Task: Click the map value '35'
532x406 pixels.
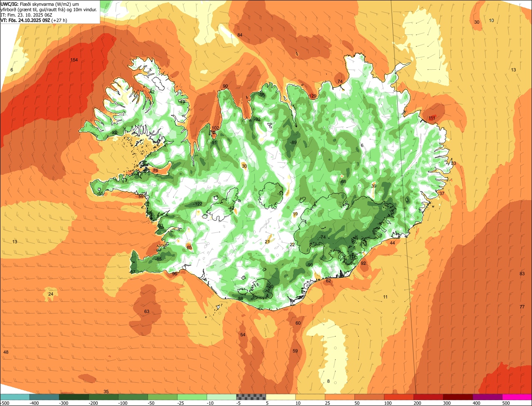Action: coord(106,391)
